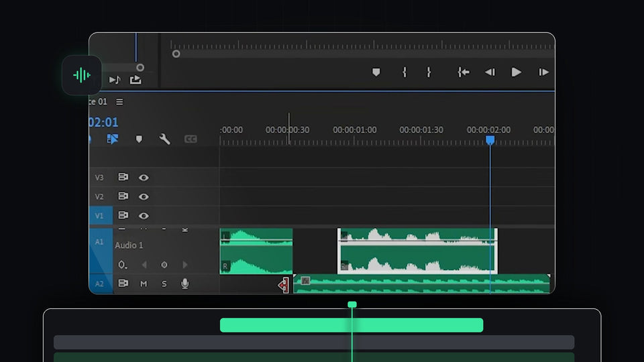This screenshot has height=362, width=644.
Task: Select the highlighted white-waveform clip on A1
Action: click(x=417, y=251)
